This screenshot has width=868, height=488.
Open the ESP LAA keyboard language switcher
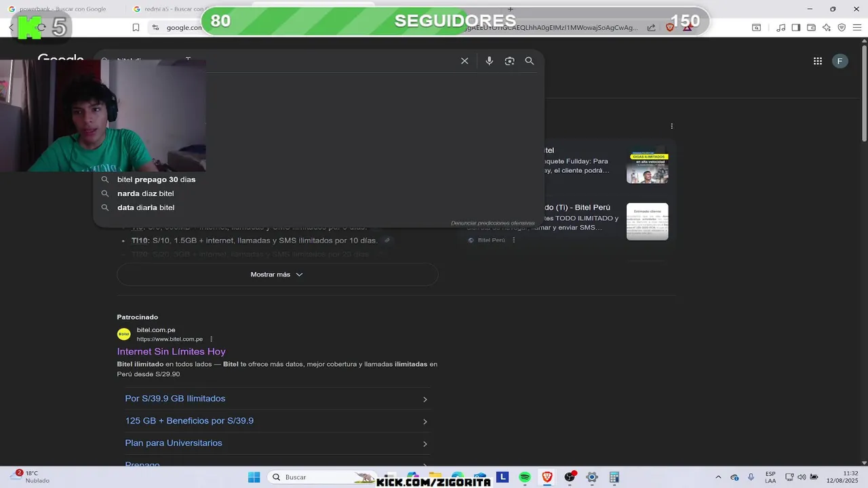(x=770, y=477)
